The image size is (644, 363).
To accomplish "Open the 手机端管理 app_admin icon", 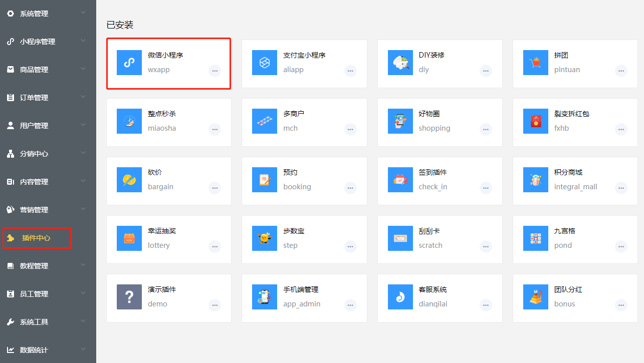I will pyautogui.click(x=265, y=297).
